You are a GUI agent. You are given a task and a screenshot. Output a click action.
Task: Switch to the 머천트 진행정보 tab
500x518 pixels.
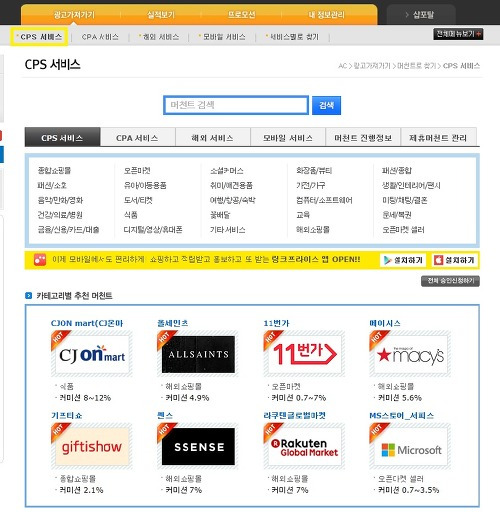tap(363, 137)
